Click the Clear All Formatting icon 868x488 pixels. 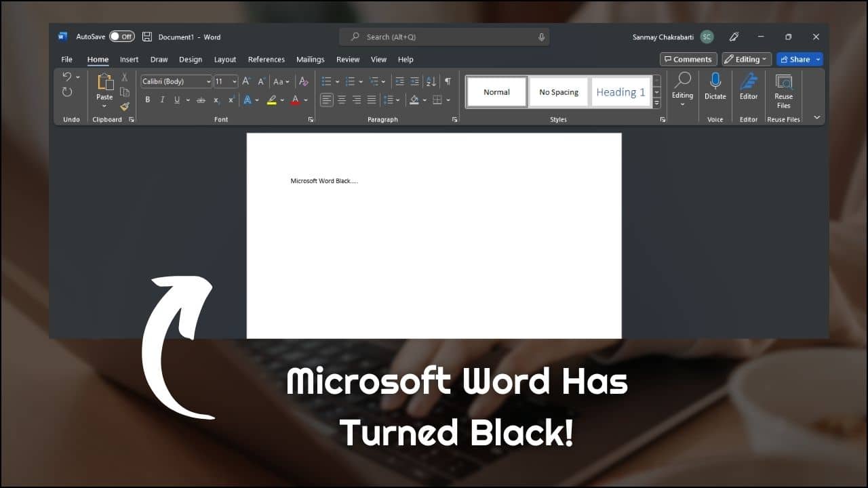click(304, 81)
